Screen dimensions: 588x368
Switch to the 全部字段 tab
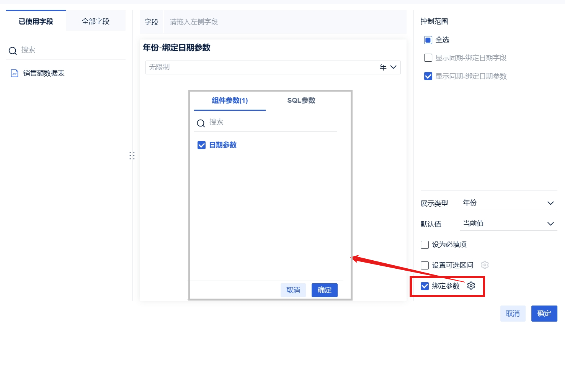point(96,21)
